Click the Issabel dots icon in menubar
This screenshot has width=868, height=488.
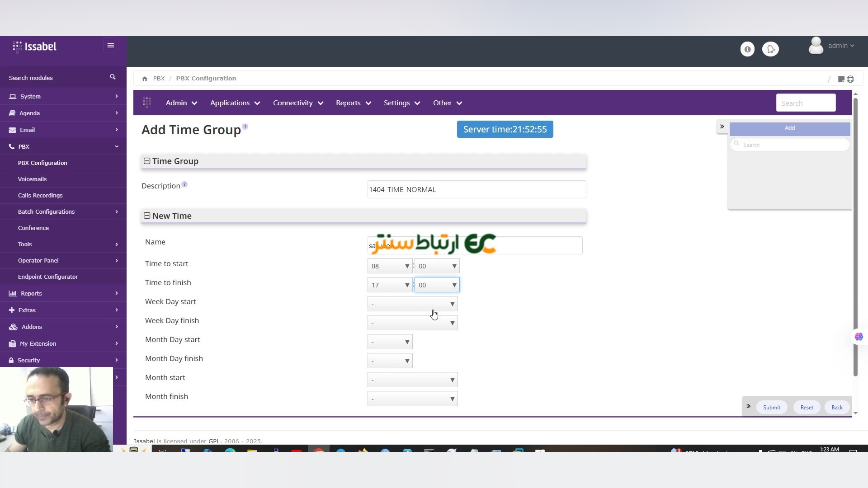(x=147, y=103)
